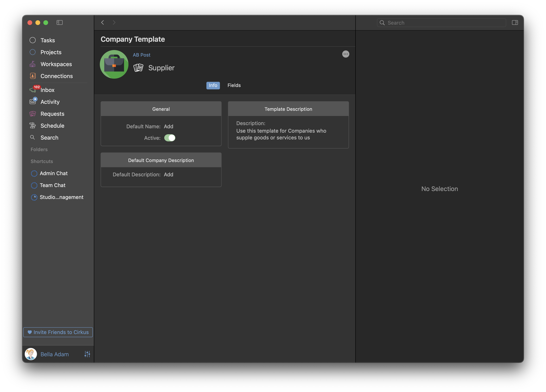Click the Tasks circle icon in the sidebar

pos(32,40)
